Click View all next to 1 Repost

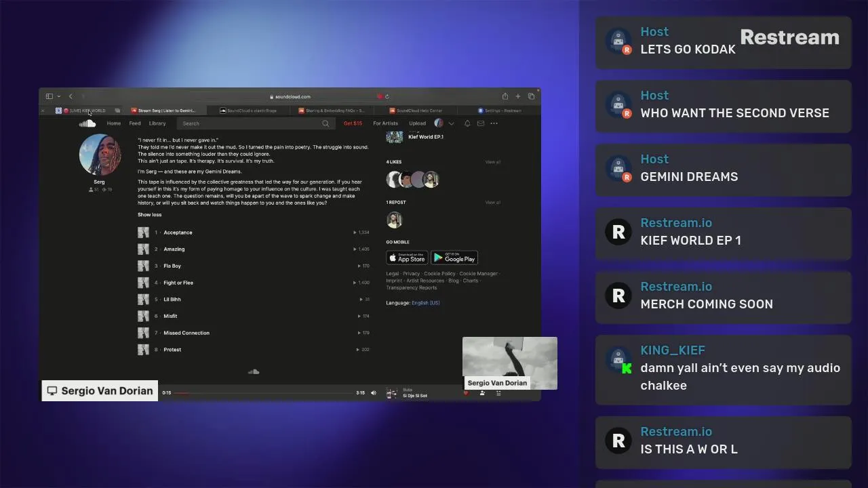tap(492, 202)
